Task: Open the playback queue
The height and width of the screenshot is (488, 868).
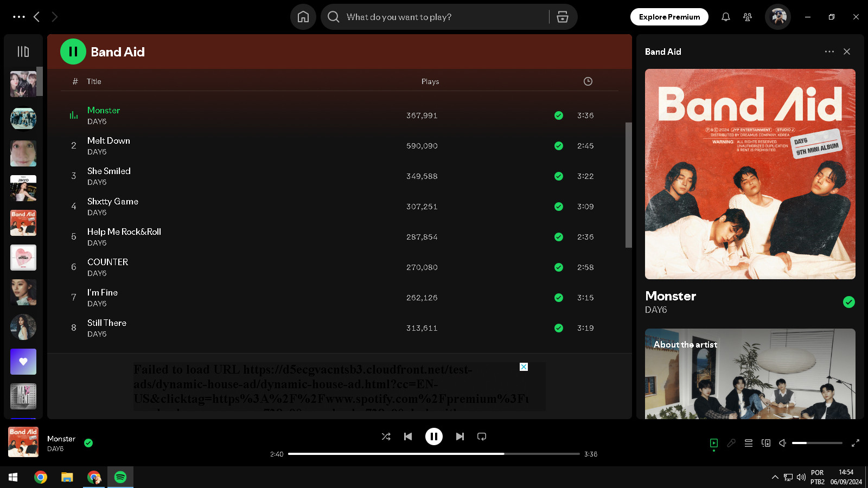Action: (749, 443)
